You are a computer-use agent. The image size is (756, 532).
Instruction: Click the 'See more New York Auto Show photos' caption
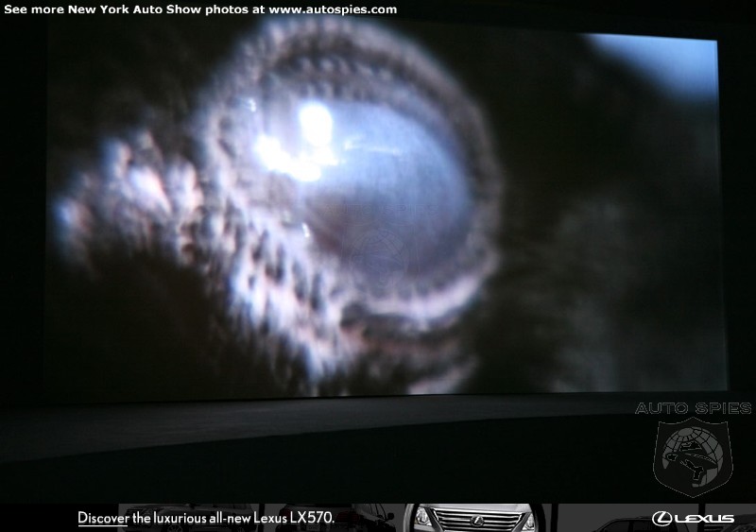tap(200, 9)
